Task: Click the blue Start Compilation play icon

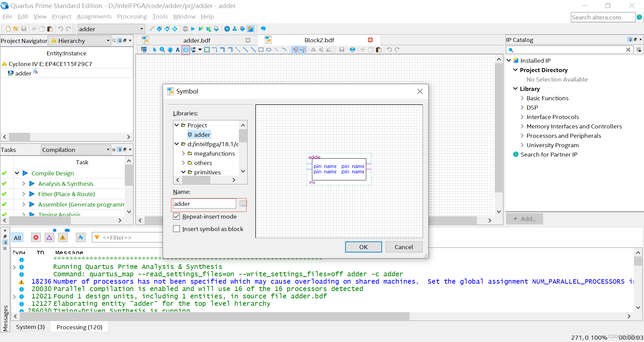Action: (193, 29)
